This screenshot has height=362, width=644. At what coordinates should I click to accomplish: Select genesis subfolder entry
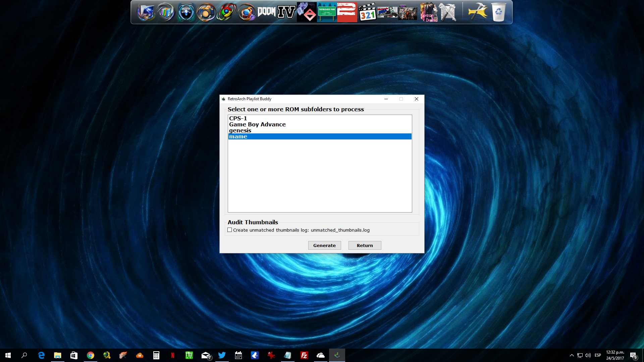click(240, 130)
